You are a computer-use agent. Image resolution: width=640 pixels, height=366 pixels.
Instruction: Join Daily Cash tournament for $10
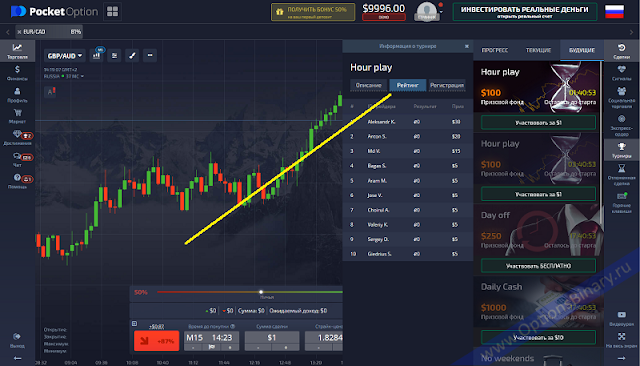[x=538, y=337]
